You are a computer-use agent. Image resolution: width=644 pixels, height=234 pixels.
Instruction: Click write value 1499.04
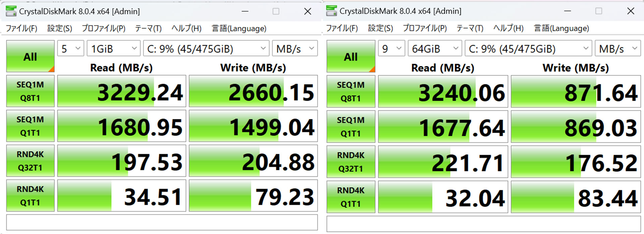pos(253,126)
